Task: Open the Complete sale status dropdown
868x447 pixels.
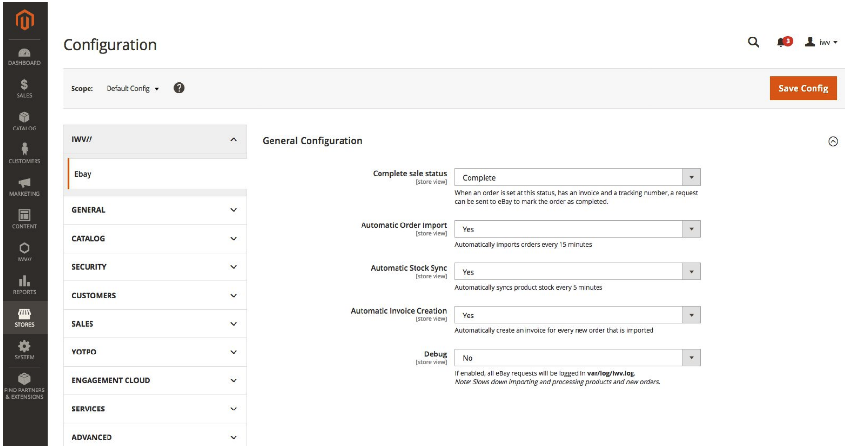Action: point(577,177)
